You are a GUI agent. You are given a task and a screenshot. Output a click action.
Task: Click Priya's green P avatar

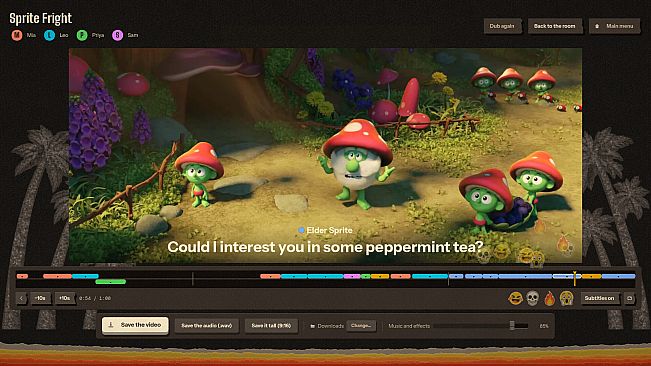coord(82,35)
